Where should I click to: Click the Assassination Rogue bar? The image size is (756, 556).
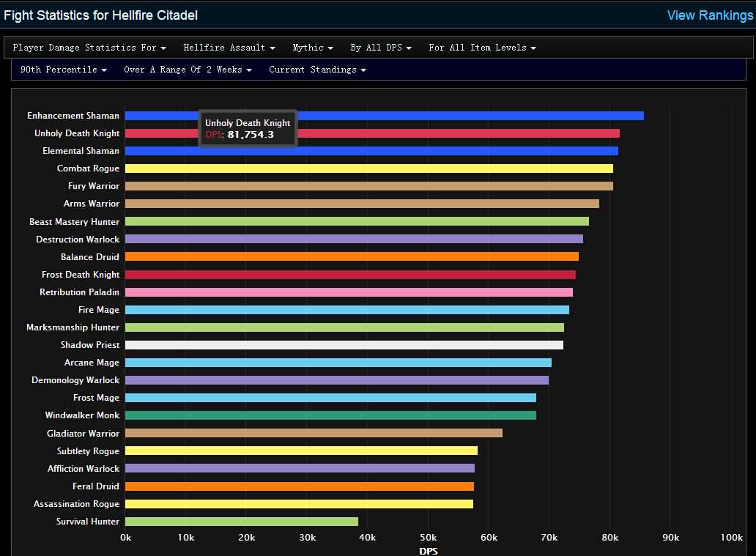299,503
